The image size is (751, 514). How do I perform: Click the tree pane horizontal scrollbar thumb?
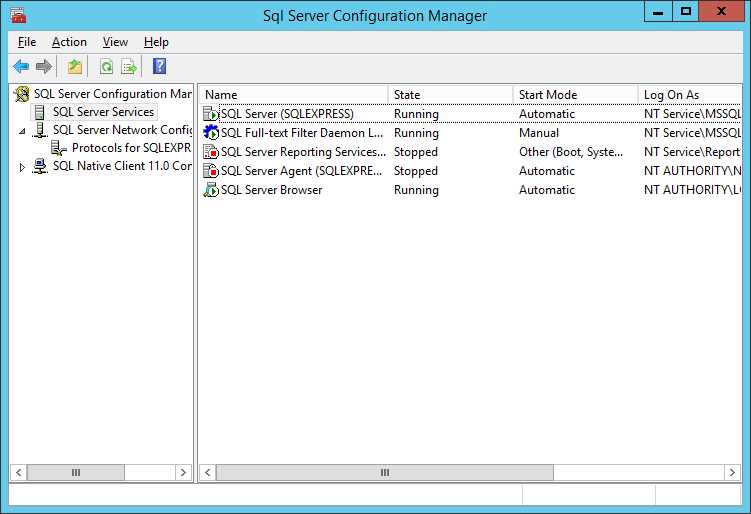point(76,473)
